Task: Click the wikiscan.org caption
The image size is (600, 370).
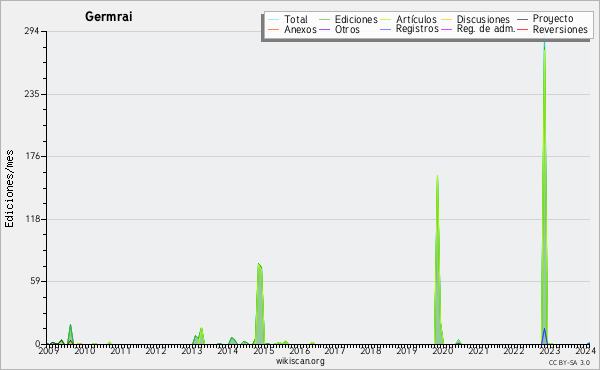Action: pyautogui.click(x=300, y=361)
